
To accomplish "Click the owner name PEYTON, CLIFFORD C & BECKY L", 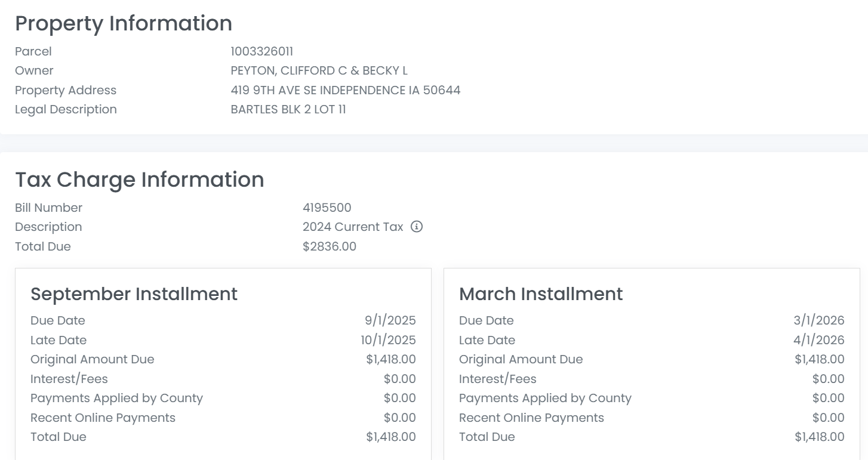I will pyautogui.click(x=319, y=70).
